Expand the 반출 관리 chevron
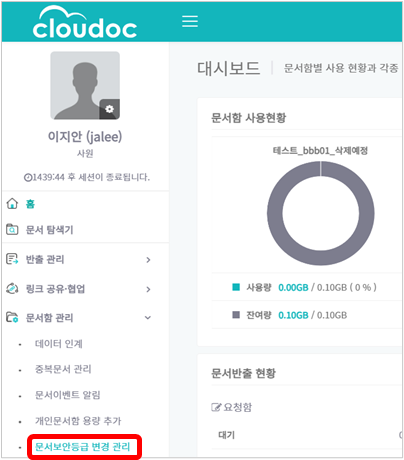 [148, 260]
